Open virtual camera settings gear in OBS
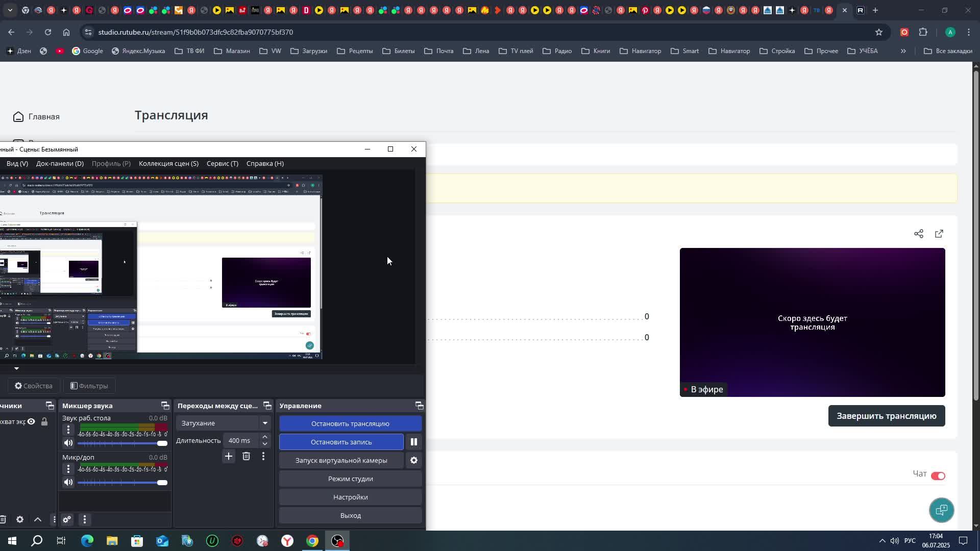 (414, 460)
